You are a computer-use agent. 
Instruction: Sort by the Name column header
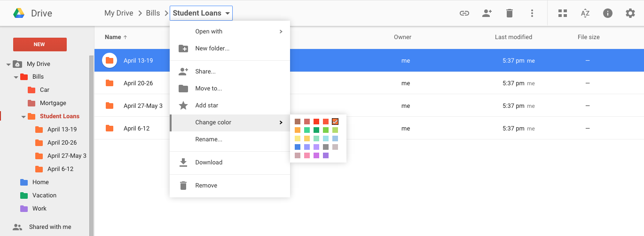point(113,37)
